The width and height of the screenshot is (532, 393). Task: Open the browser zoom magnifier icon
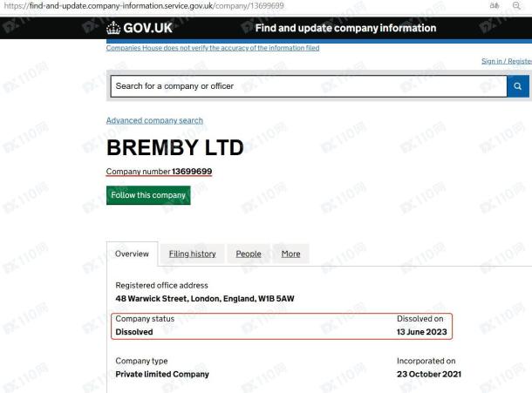tap(516, 5)
